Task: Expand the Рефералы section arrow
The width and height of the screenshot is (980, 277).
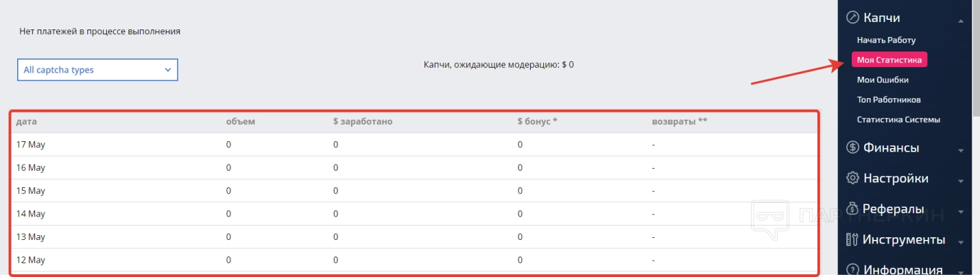Action: pyautogui.click(x=961, y=211)
